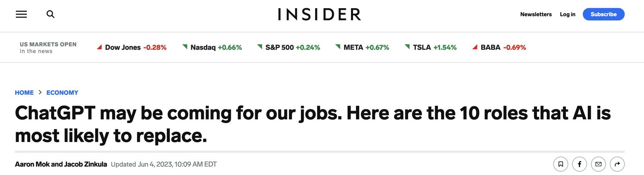Screen dimensions: 644x175
Task: Open the Newsletters link
Action: [x=536, y=14]
